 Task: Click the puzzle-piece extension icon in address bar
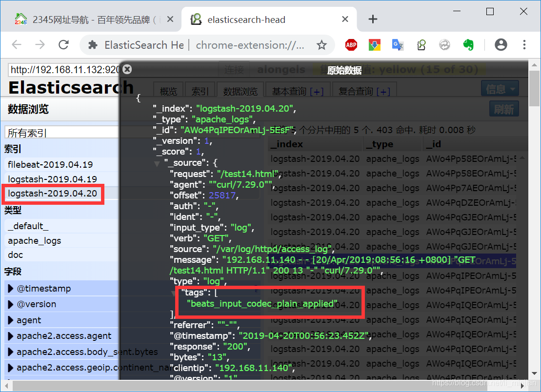tap(93, 45)
